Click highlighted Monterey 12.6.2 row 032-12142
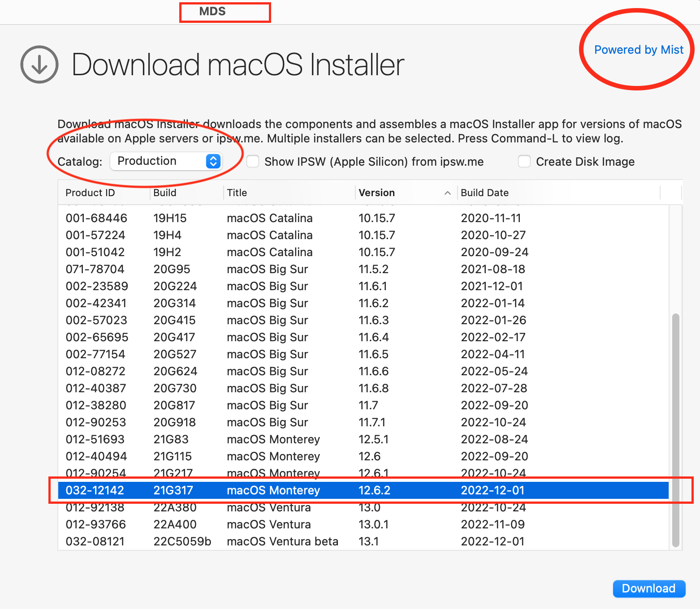The width and height of the screenshot is (700, 609). click(363, 490)
